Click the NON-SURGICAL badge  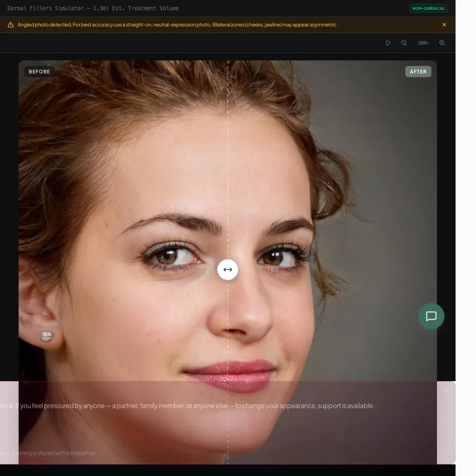coord(428,8)
